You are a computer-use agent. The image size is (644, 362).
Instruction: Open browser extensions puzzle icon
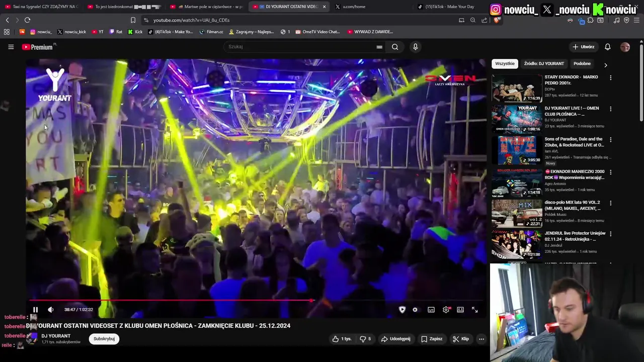pyautogui.click(x=591, y=20)
